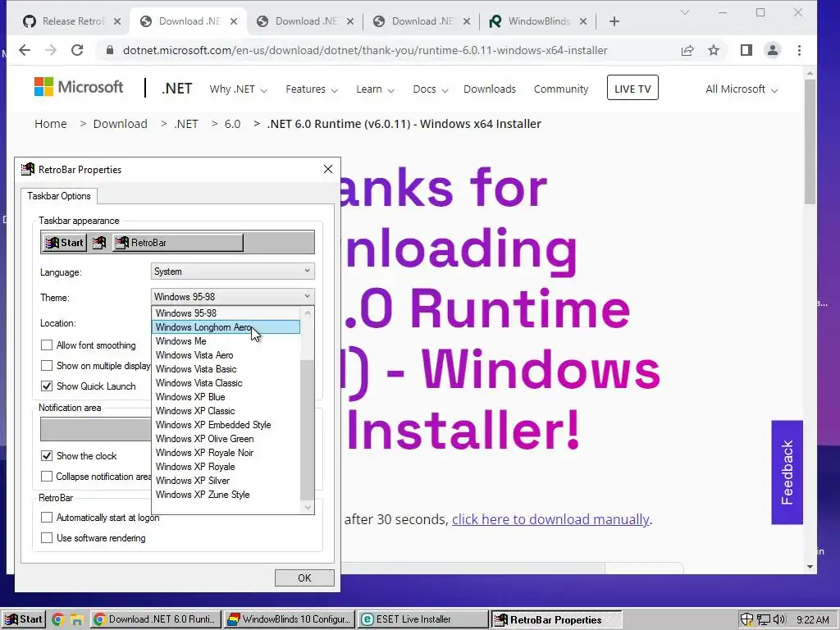The height and width of the screenshot is (630, 840).
Task: Share this page icon in address bar
Action: point(687,50)
